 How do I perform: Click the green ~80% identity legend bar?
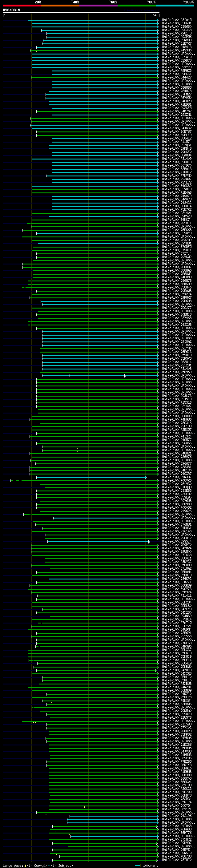click(x=137, y=6)
